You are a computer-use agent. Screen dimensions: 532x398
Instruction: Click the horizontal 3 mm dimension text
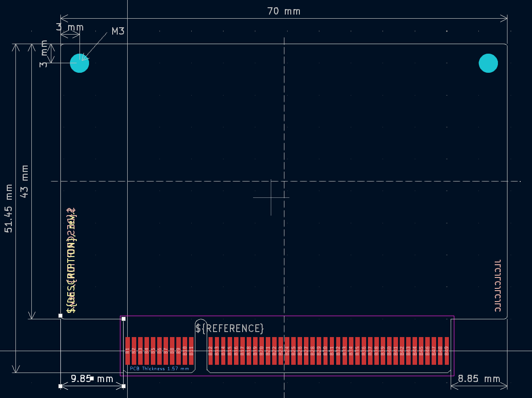pos(70,27)
